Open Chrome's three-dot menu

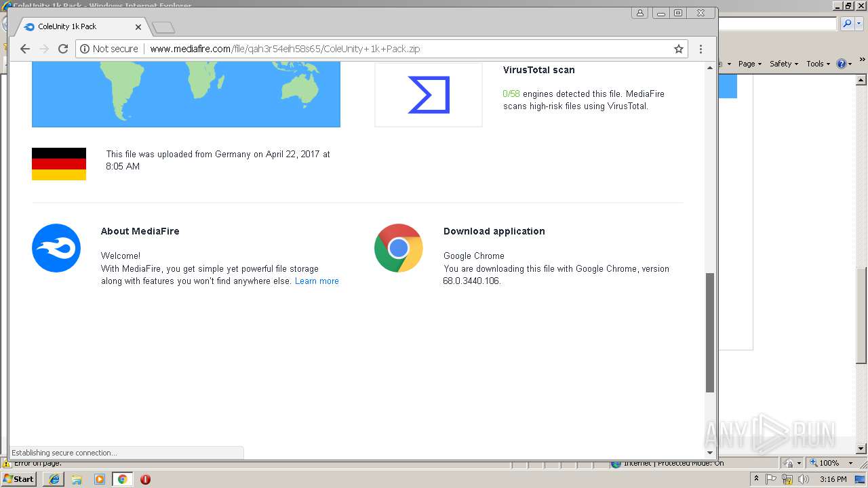tap(701, 49)
